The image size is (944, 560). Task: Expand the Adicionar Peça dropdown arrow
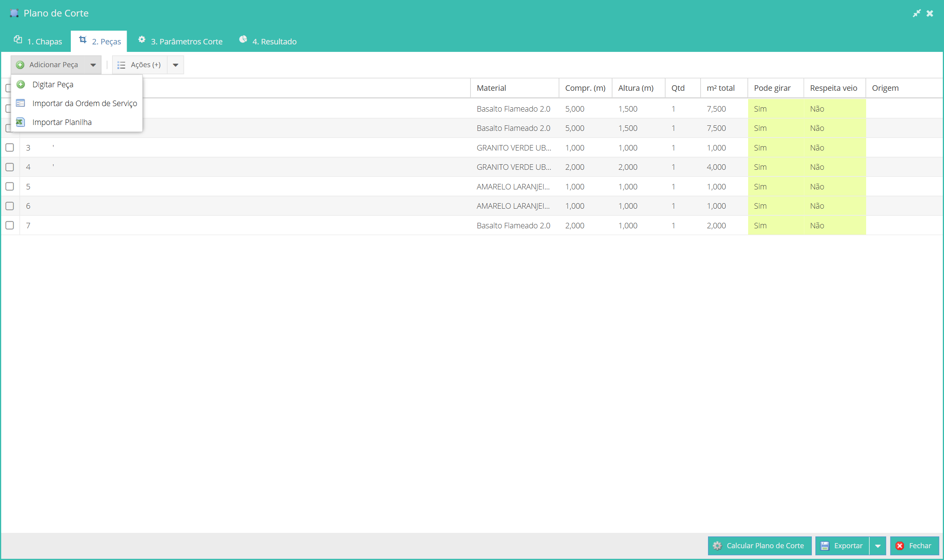pyautogui.click(x=93, y=65)
